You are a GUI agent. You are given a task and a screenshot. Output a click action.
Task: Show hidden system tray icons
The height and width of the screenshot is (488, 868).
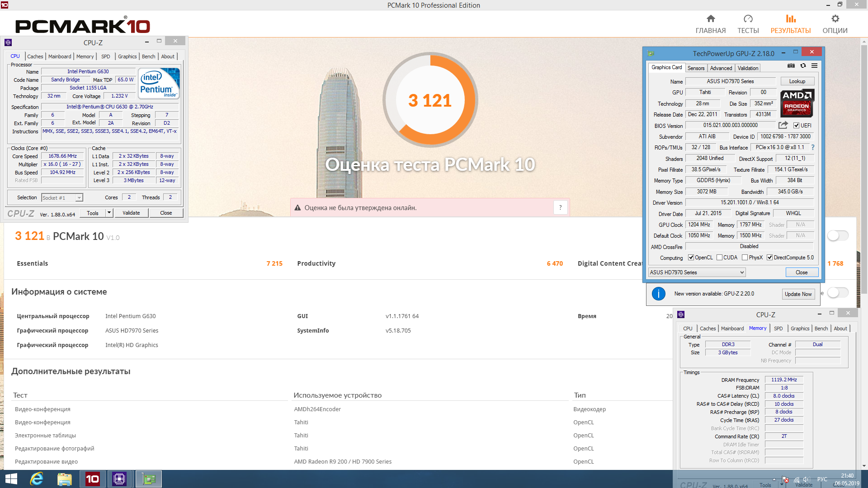(774, 479)
